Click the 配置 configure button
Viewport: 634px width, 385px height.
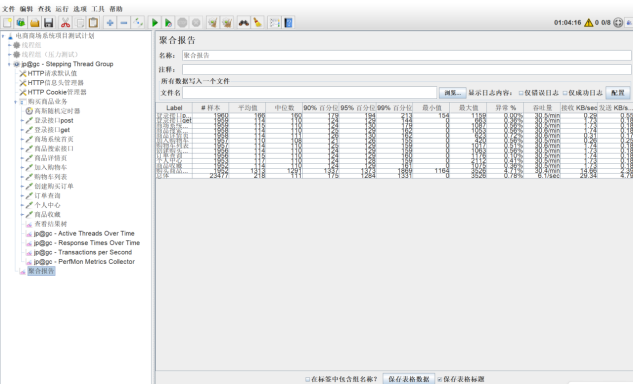[618, 93]
